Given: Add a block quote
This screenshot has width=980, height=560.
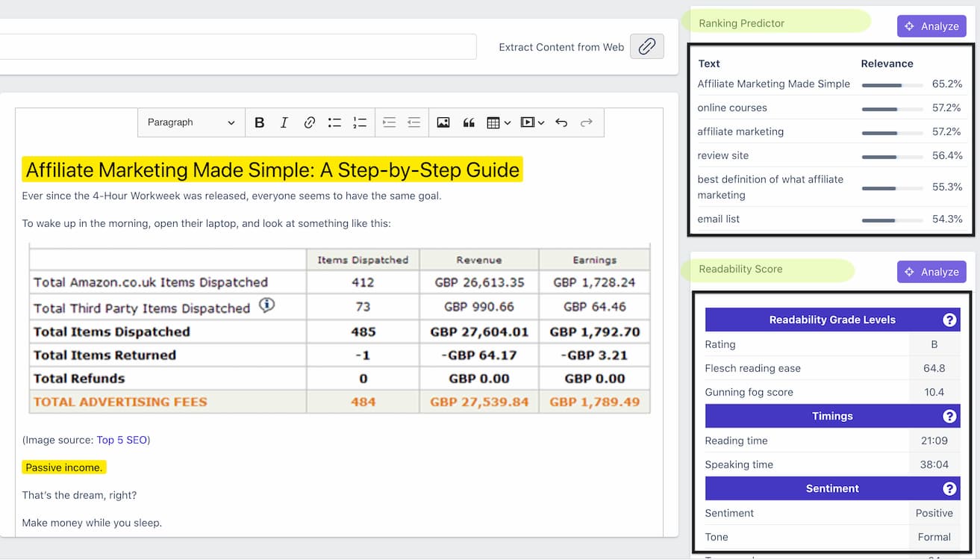Looking at the screenshot, I should (x=469, y=122).
